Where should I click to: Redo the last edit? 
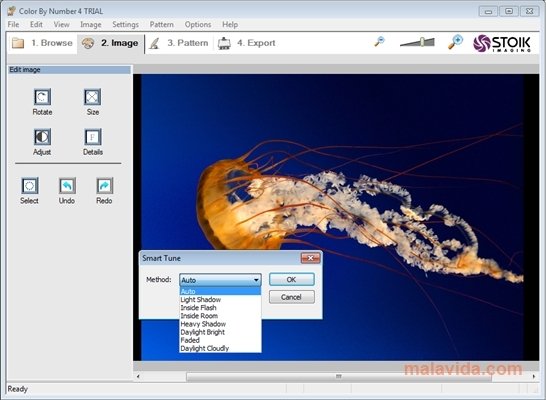coord(104,186)
